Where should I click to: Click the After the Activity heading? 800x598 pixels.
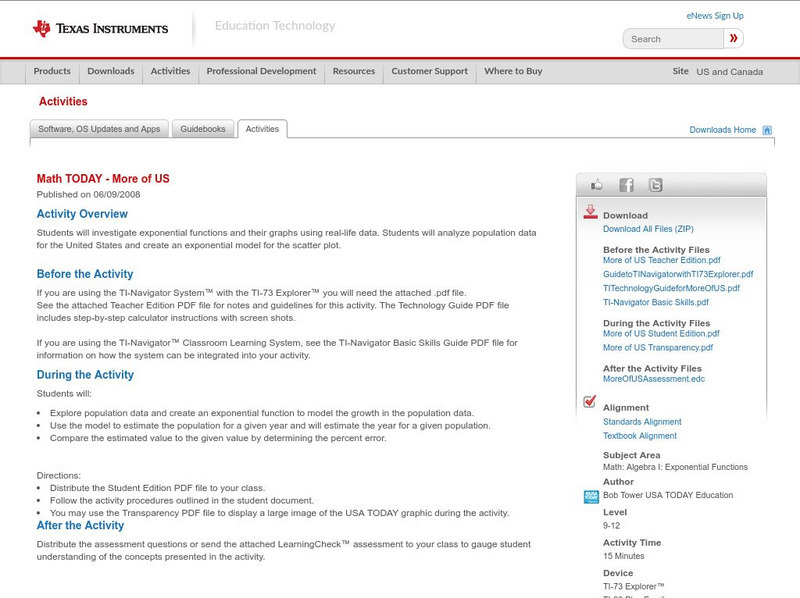pos(80,526)
